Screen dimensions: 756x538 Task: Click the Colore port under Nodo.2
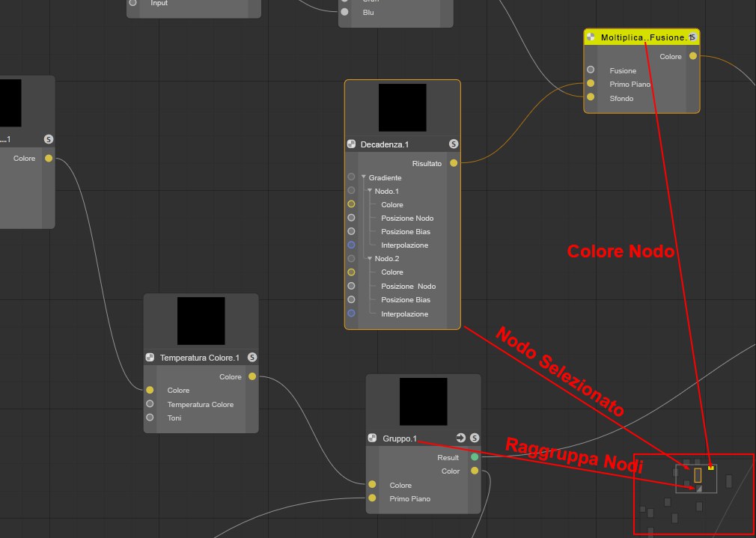352,272
